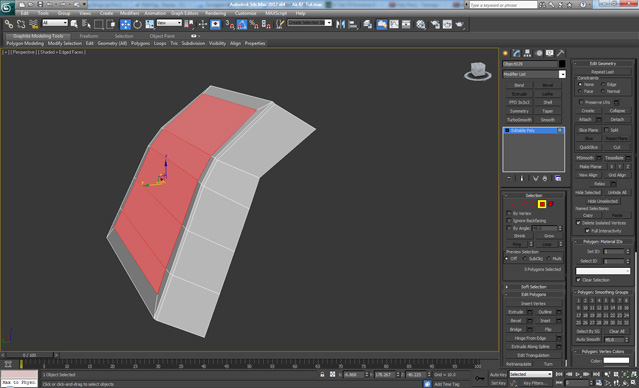Open the Display command panel tab

point(550,53)
